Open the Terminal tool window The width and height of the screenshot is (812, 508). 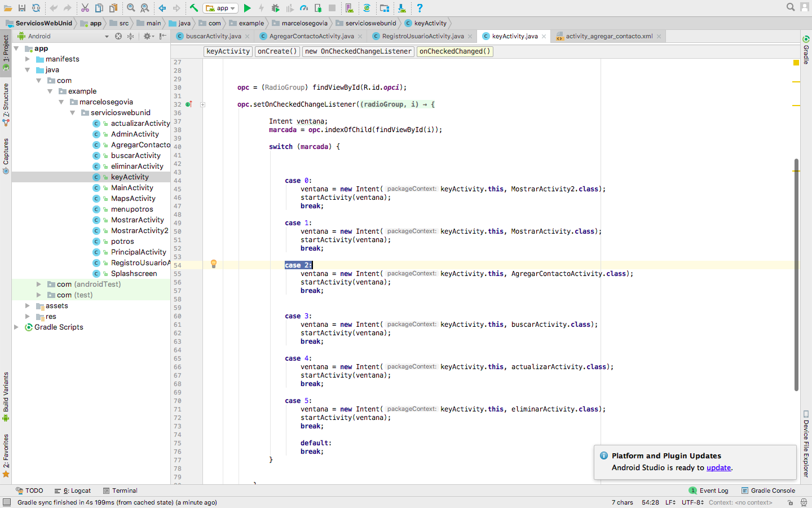coord(120,491)
